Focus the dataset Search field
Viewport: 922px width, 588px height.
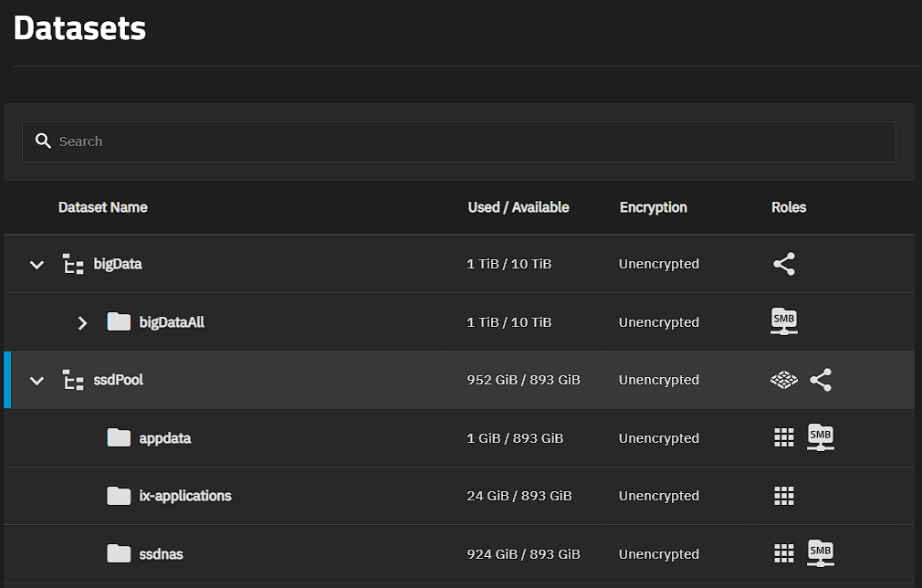click(458, 142)
